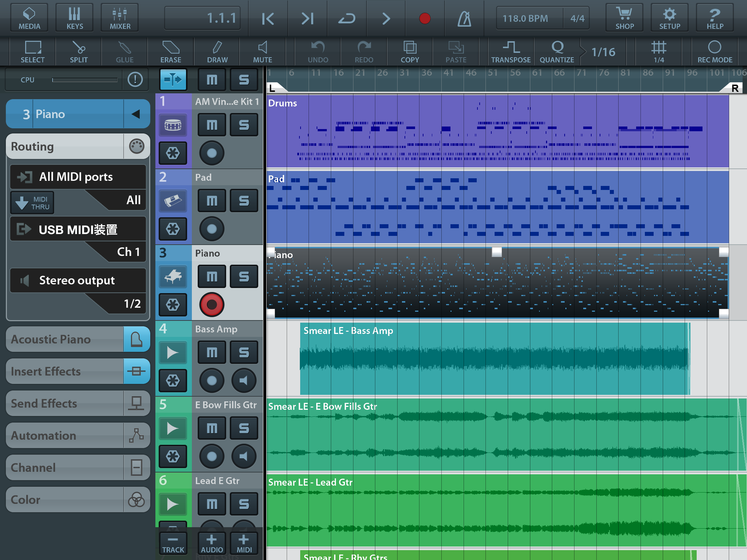Click the Transpose tool icon
The height and width of the screenshot is (560, 747).
click(511, 52)
